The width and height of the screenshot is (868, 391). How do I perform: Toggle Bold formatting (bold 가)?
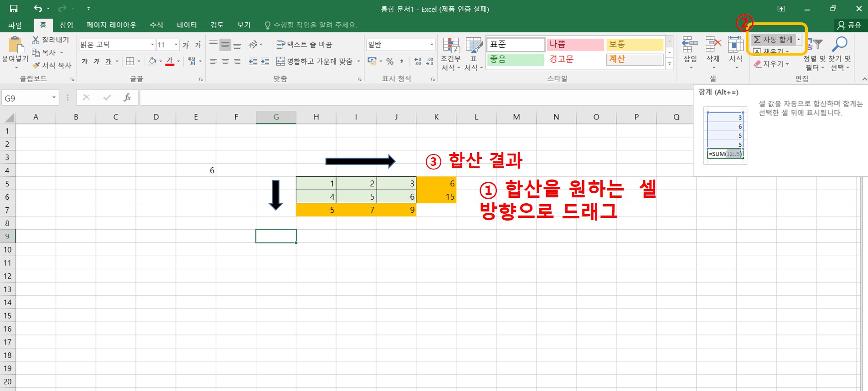click(x=85, y=61)
